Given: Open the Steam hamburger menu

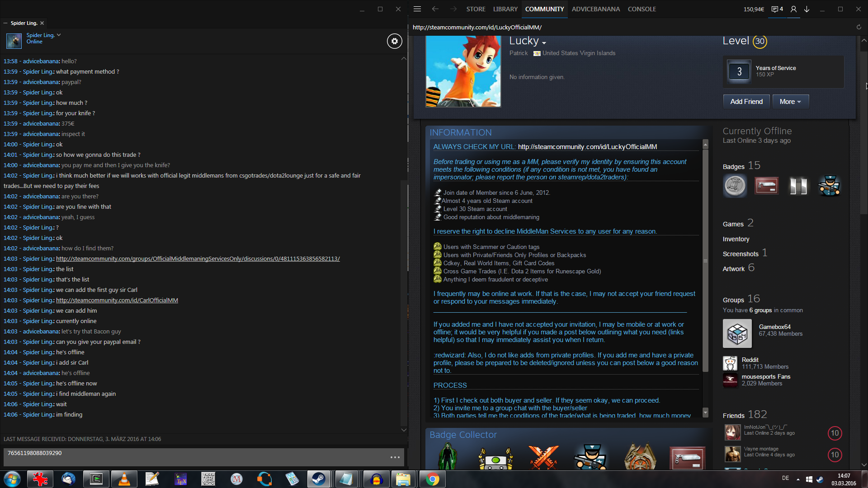Looking at the screenshot, I should 417,9.
